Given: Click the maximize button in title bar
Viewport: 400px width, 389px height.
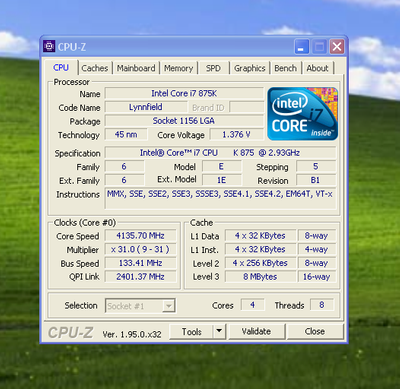Looking at the screenshot, I should [319, 47].
